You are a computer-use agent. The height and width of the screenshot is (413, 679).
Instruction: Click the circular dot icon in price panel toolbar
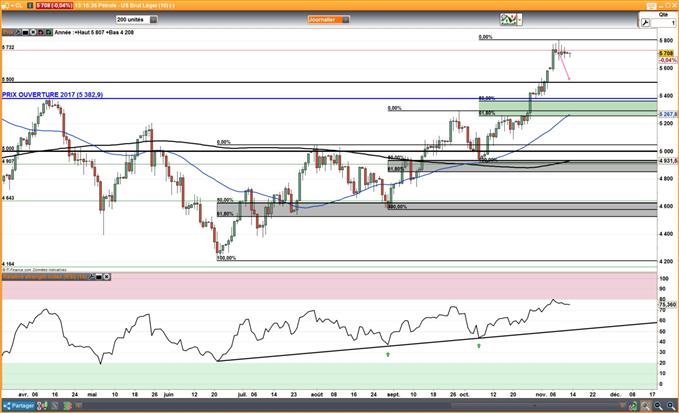[x=32, y=32]
